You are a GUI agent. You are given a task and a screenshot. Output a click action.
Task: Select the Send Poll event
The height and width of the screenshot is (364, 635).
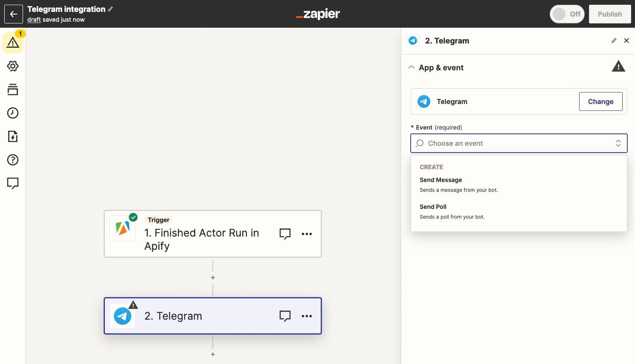433,207
